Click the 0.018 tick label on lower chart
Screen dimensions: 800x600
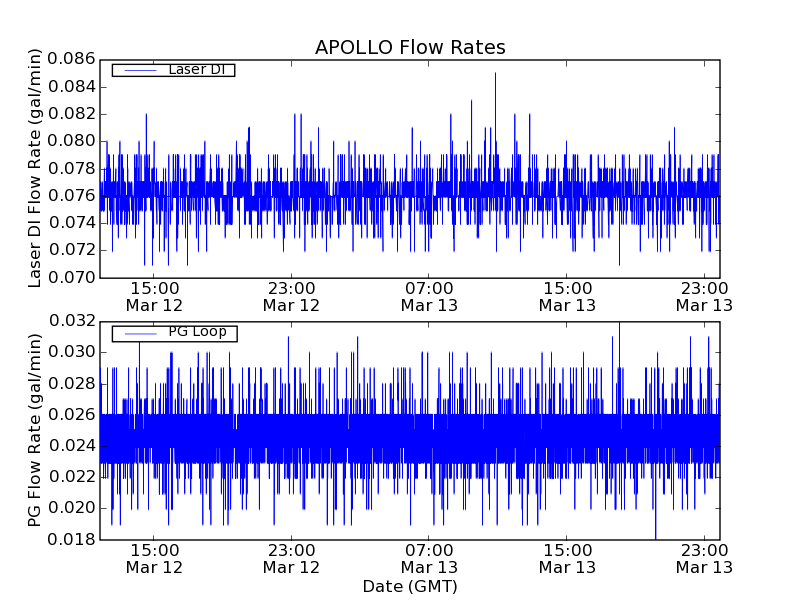tap(69, 540)
